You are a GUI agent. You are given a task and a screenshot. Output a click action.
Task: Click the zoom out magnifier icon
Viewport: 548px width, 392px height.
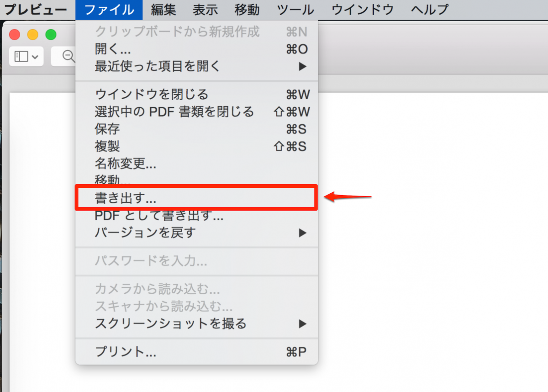tap(68, 56)
